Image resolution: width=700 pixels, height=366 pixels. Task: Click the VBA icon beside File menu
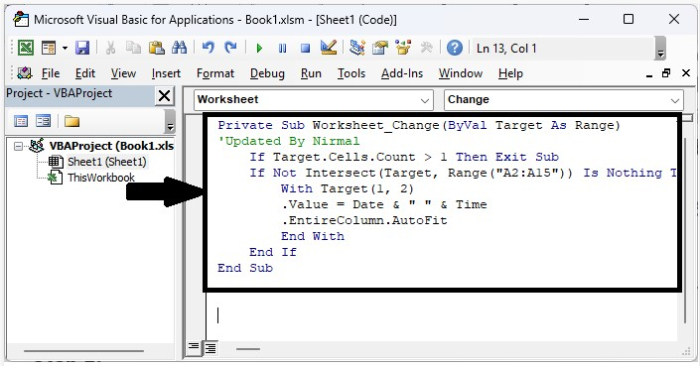pos(25,73)
